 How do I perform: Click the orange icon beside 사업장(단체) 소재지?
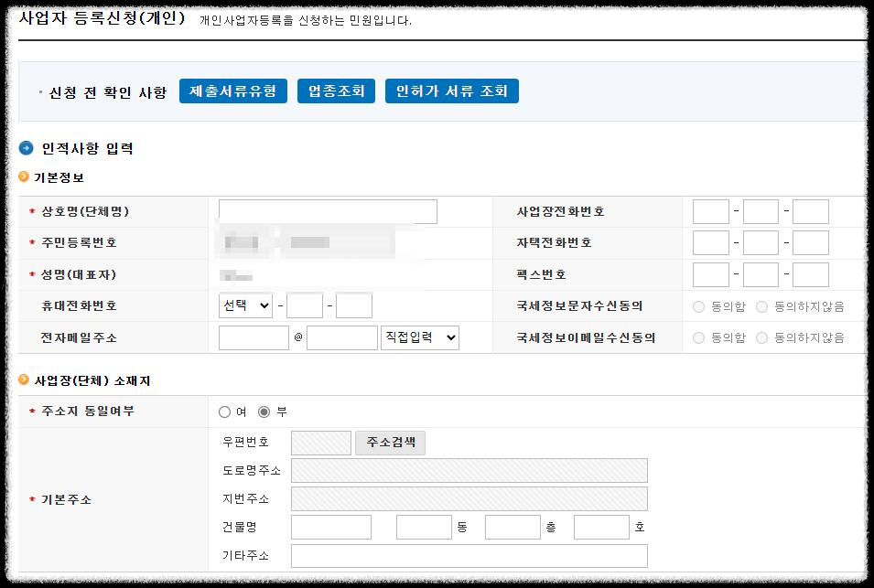pos(24,380)
